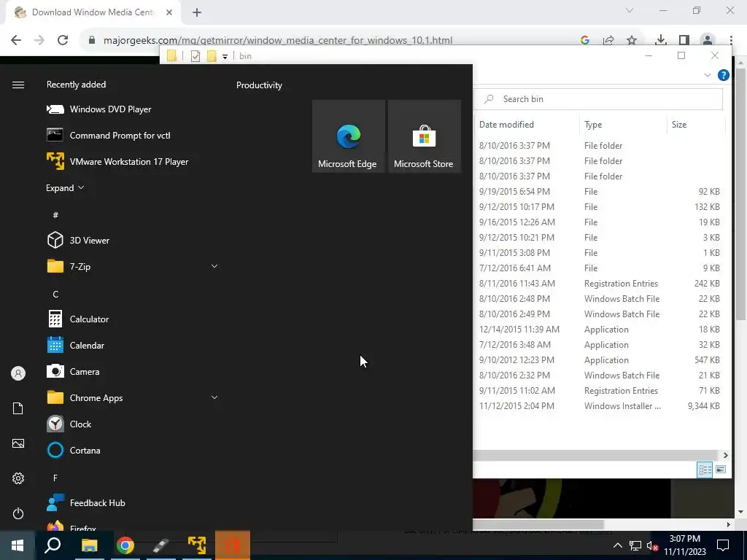Open Quick Access Toolbar customize dropdown
The image size is (747, 560).
tap(225, 56)
